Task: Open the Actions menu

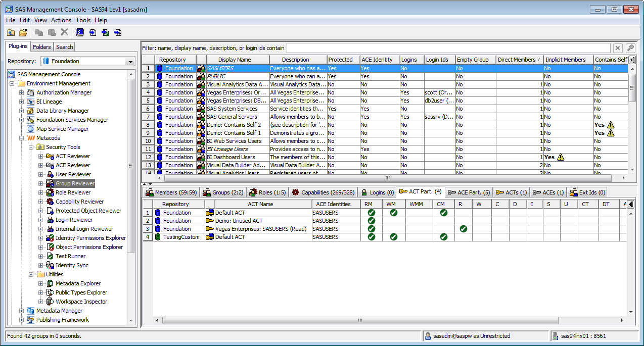Action: click(x=61, y=20)
